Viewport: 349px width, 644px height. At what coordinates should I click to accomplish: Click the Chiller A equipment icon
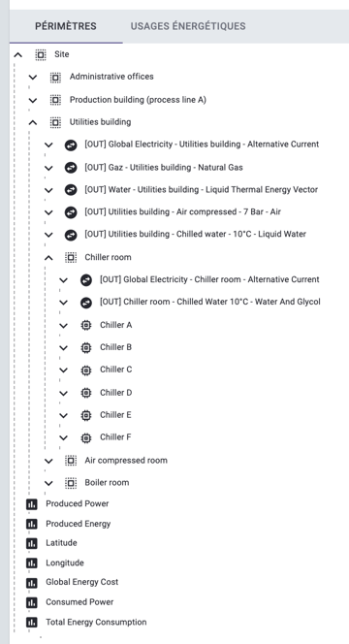[86, 325]
